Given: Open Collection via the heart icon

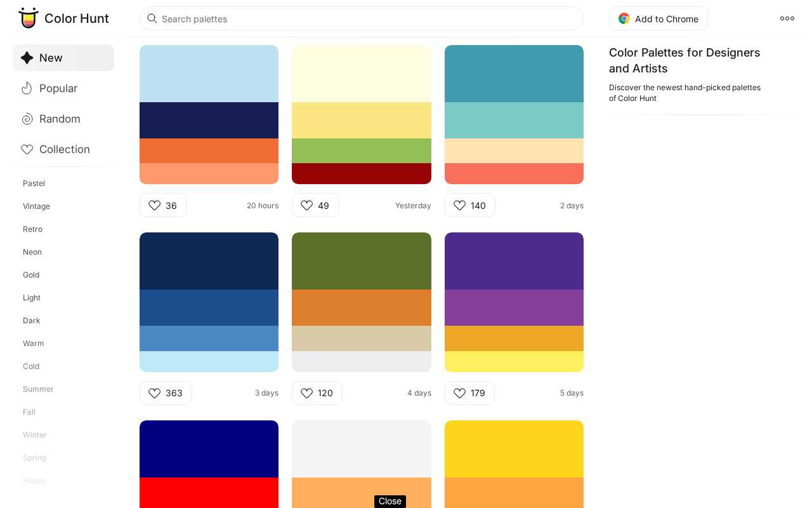Looking at the screenshot, I should tap(27, 149).
